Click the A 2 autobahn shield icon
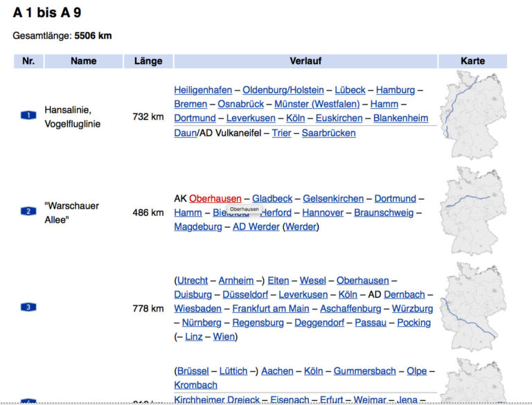This screenshot has width=532, height=405. [28, 211]
